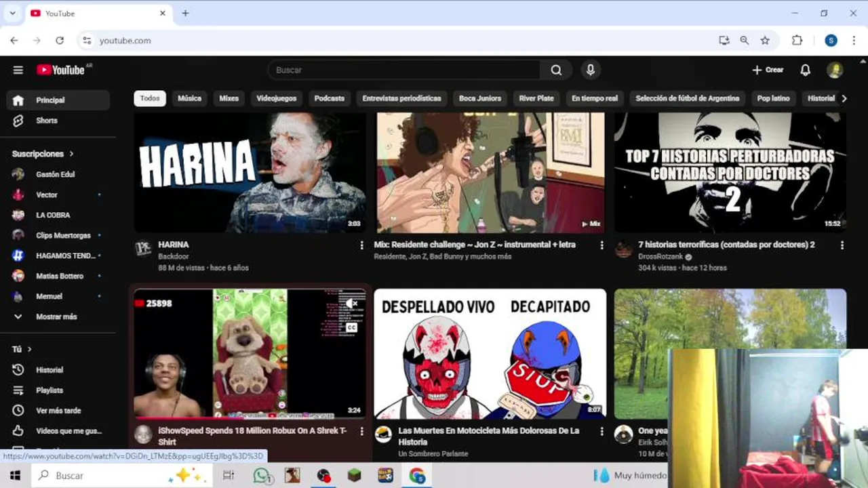The width and height of the screenshot is (868, 488).
Task: Click the Crear button
Action: tap(768, 70)
